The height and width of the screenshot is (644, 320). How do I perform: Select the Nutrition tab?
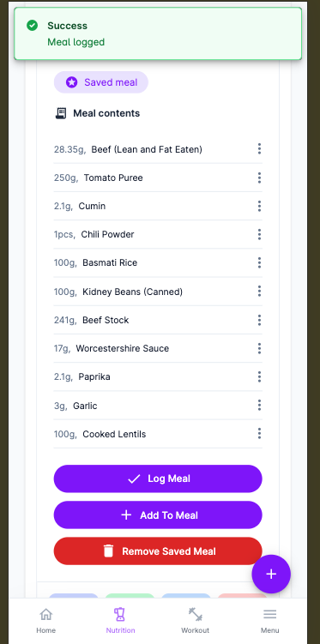pos(120,621)
